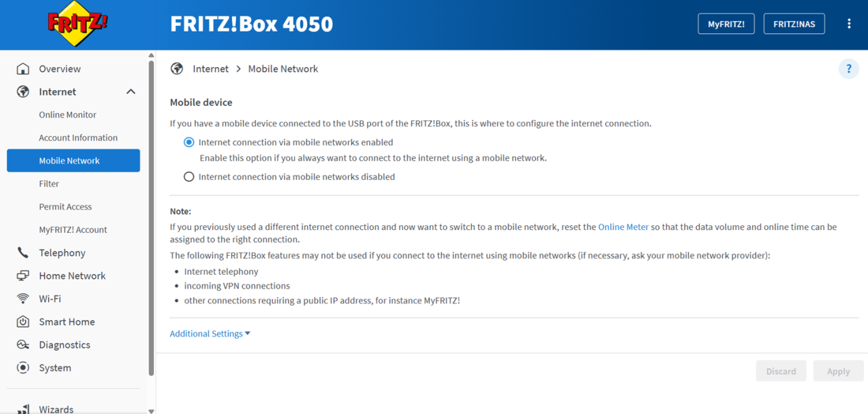Click the sidebar vertical scrollbar
The image size is (868, 414).
click(151, 217)
